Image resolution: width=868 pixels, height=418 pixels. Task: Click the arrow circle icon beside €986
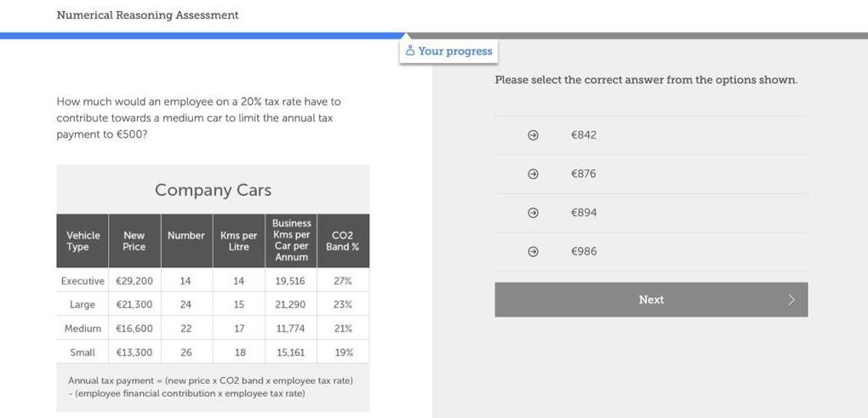click(x=534, y=252)
